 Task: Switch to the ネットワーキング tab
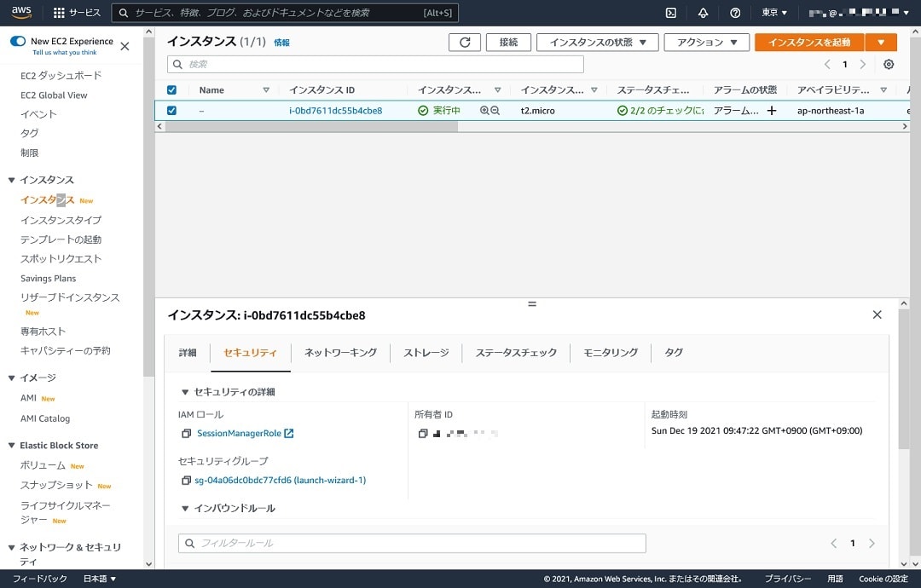pyautogui.click(x=340, y=353)
